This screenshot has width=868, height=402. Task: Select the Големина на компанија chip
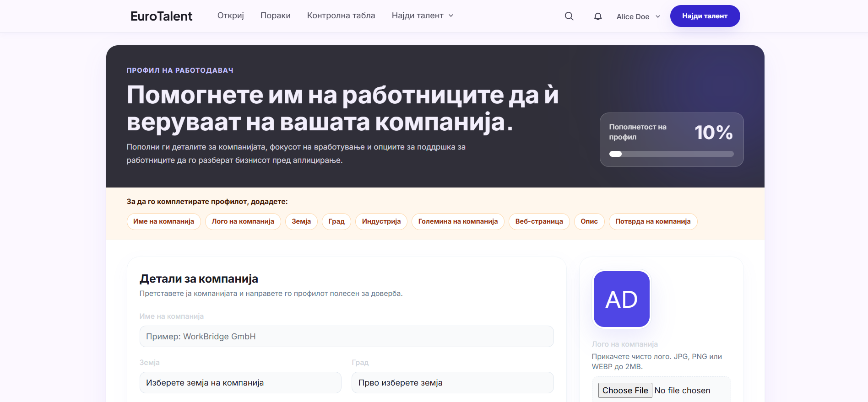458,221
